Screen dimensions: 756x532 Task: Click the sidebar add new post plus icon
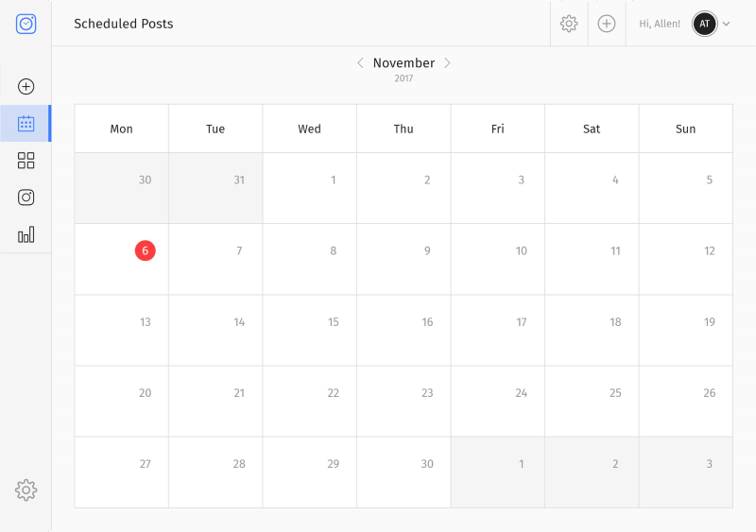pos(26,87)
